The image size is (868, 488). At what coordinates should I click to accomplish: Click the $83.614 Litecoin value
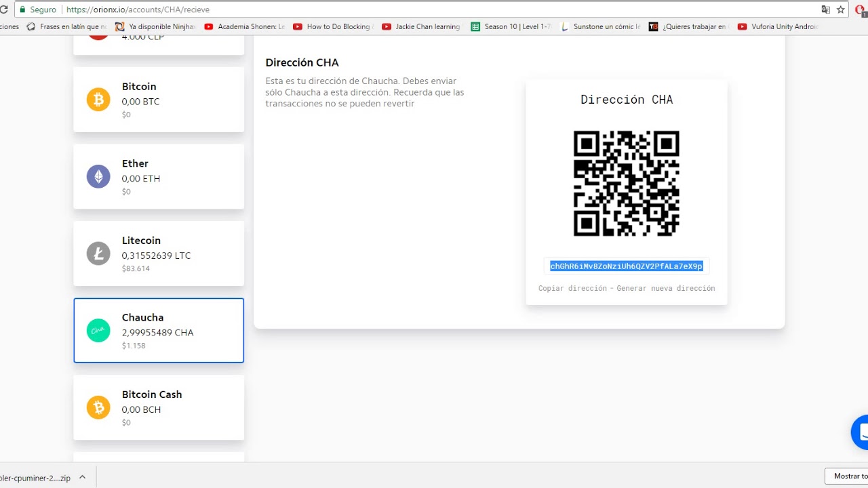(x=136, y=268)
